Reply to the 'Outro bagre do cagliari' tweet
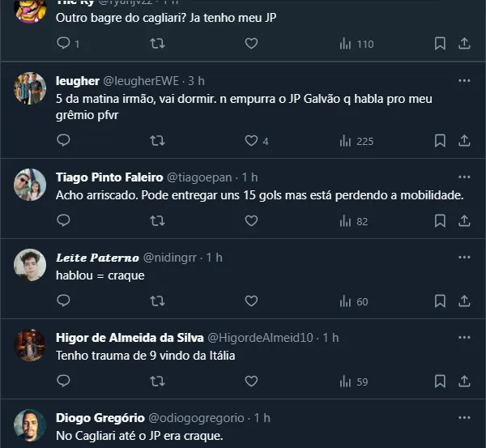The width and height of the screenshot is (486, 448). (64, 44)
